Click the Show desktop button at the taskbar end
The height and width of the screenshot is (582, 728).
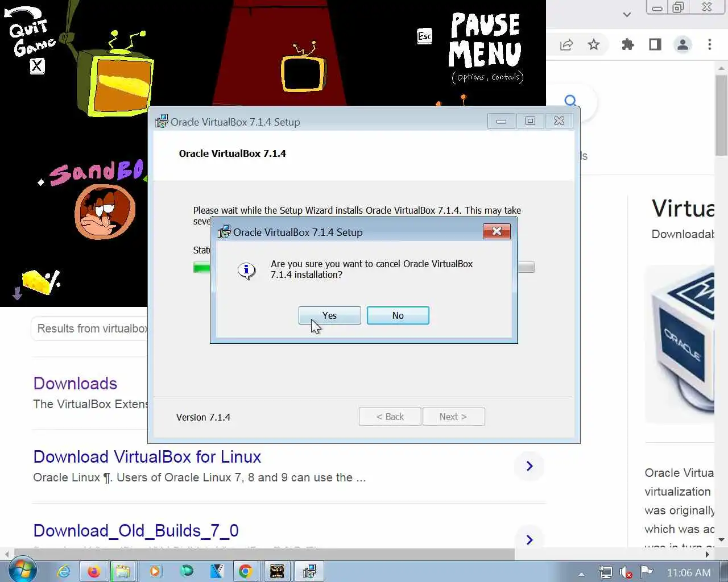coord(723,571)
